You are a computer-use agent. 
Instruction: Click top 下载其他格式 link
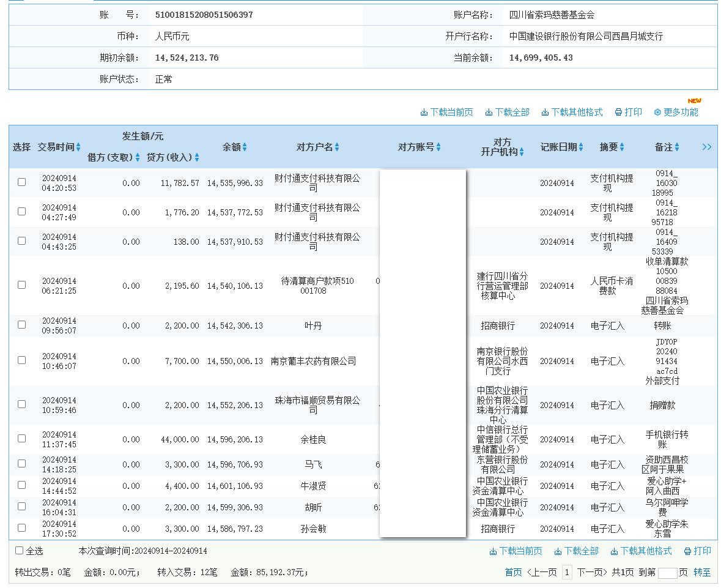tap(577, 112)
